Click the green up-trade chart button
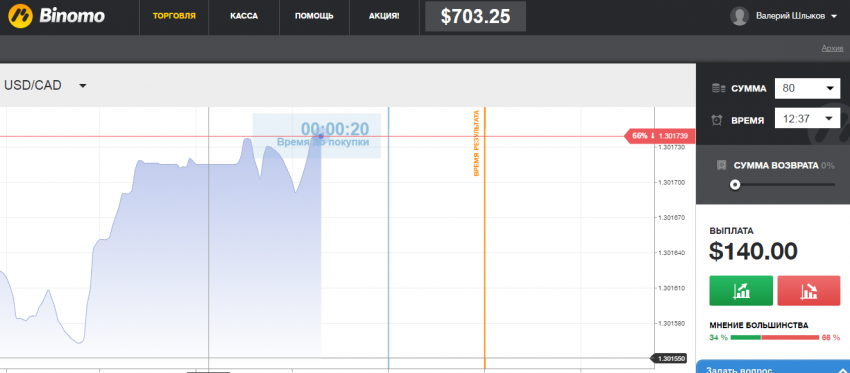This screenshot has width=850, height=373. [740, 291]
